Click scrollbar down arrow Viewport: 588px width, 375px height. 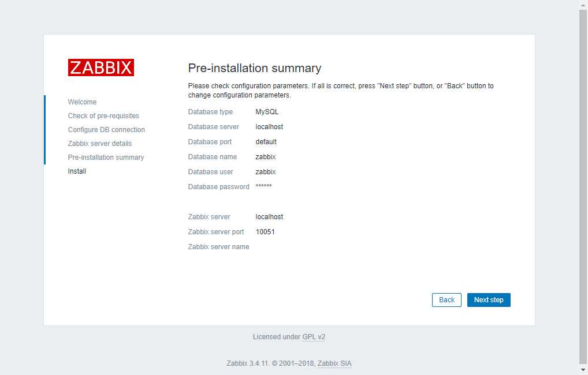coord(583,370)
